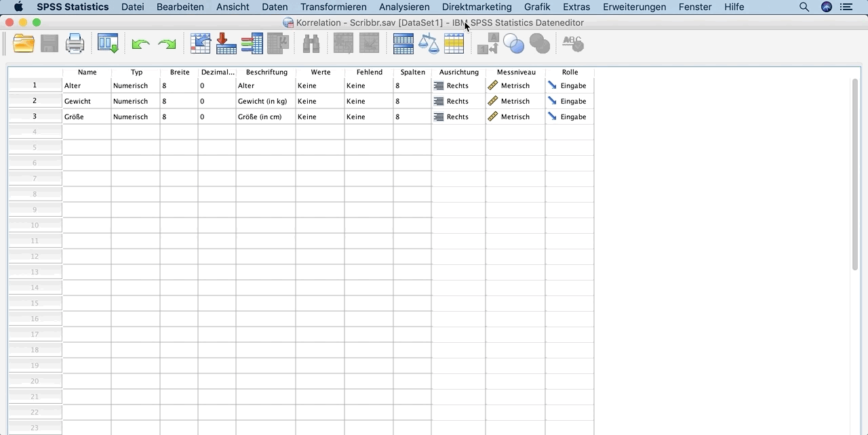Click the vertical scrollbar of the variable view
Image resolution: width=868 pixels, height=435 pixels.
pos(855,175)
